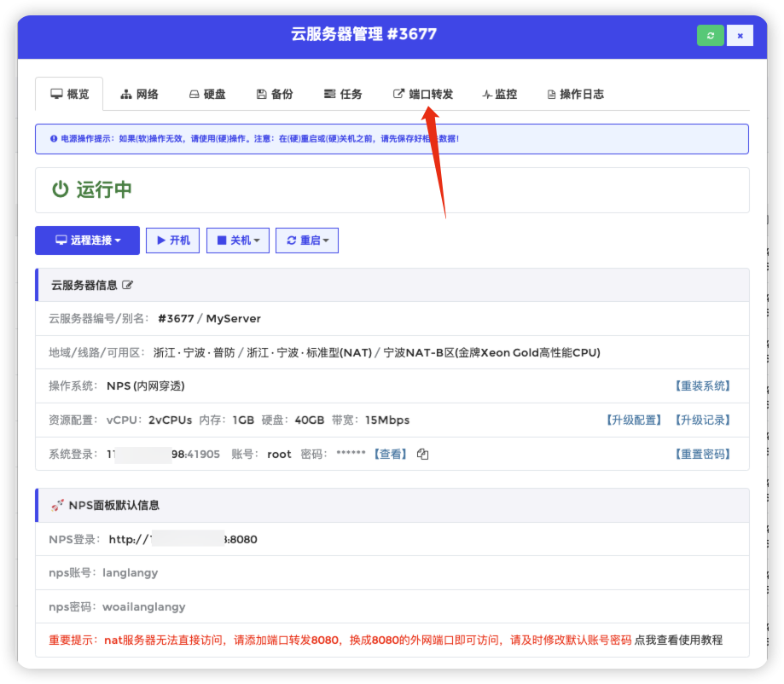
Task: Open the 硬盘 tab
Action: pos(207,94)
